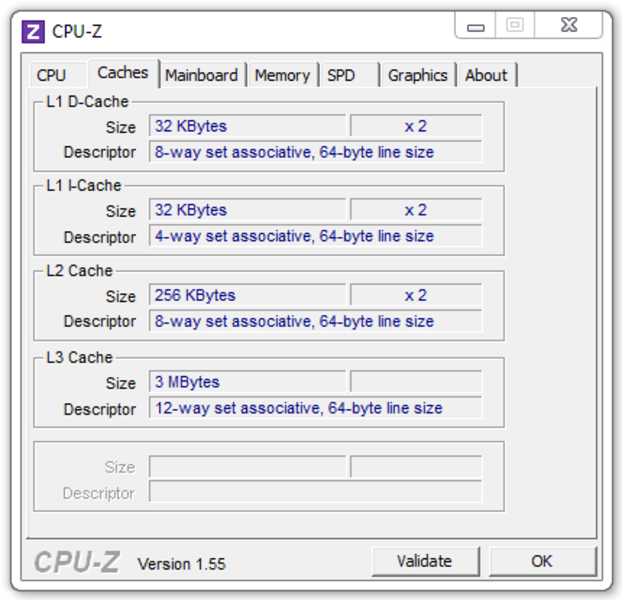Select the Caches tab
Screen dimensions: 622x600
[x=122, y=73]
